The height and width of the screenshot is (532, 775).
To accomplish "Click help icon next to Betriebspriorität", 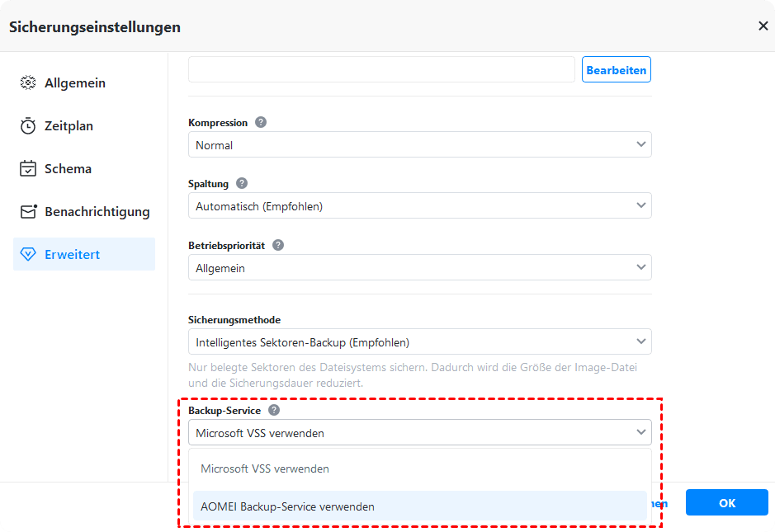I will pyautogui.click(x=278, y=245).
